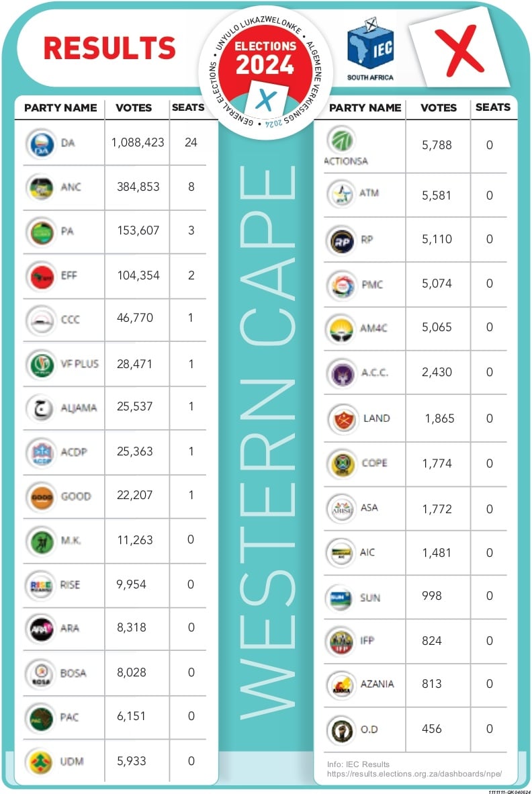Click the ANC party logo
Image resolution: width=532 pixels, height=794 pixels.
point(41,187)
